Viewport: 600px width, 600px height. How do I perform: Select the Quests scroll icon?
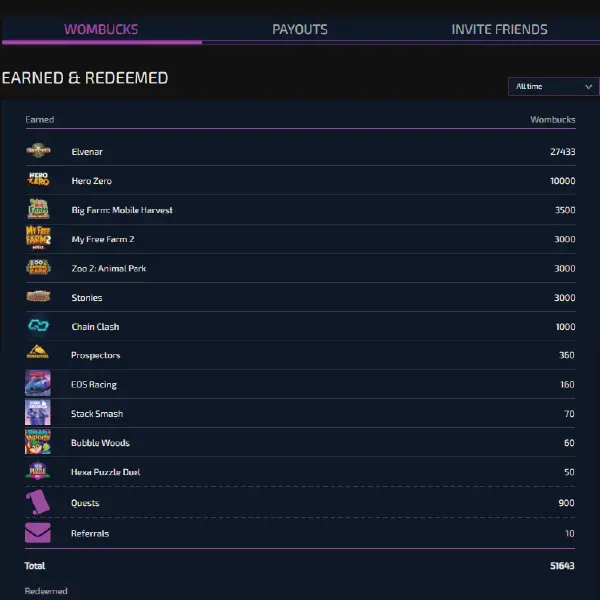point(38,502)
